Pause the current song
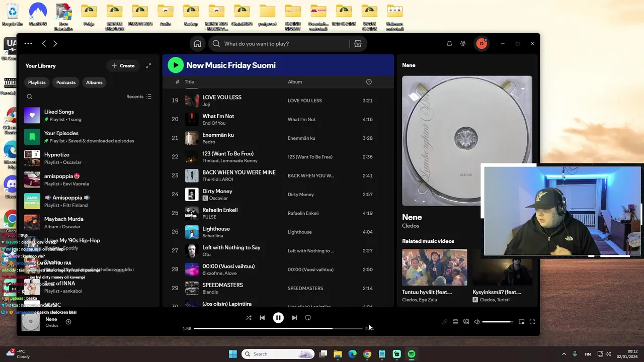This screenshot has width=644, height=362. click(278, 318)
